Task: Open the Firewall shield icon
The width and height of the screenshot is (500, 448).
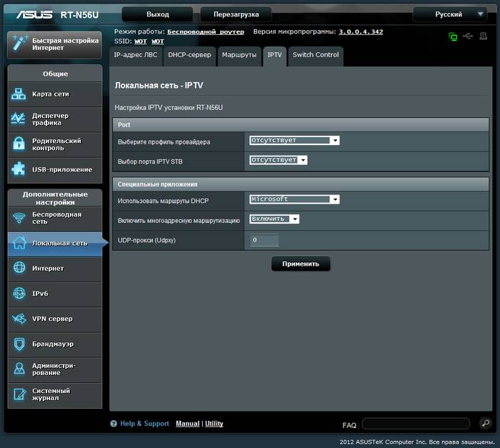Action: tap(19, 344)
